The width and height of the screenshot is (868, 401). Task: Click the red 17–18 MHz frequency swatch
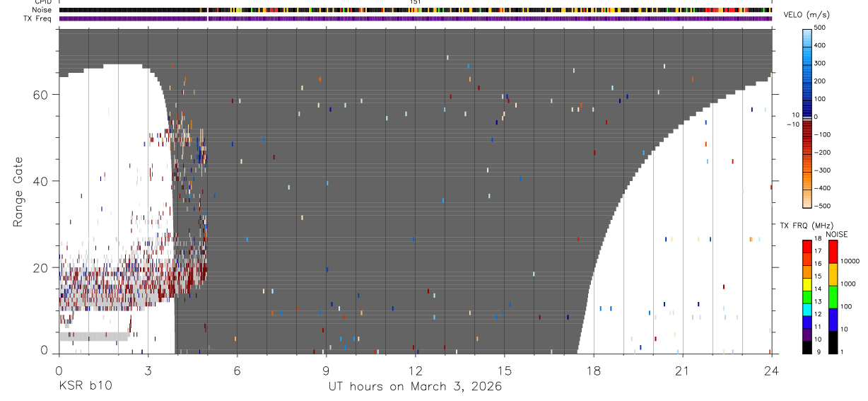pos(807,247)
